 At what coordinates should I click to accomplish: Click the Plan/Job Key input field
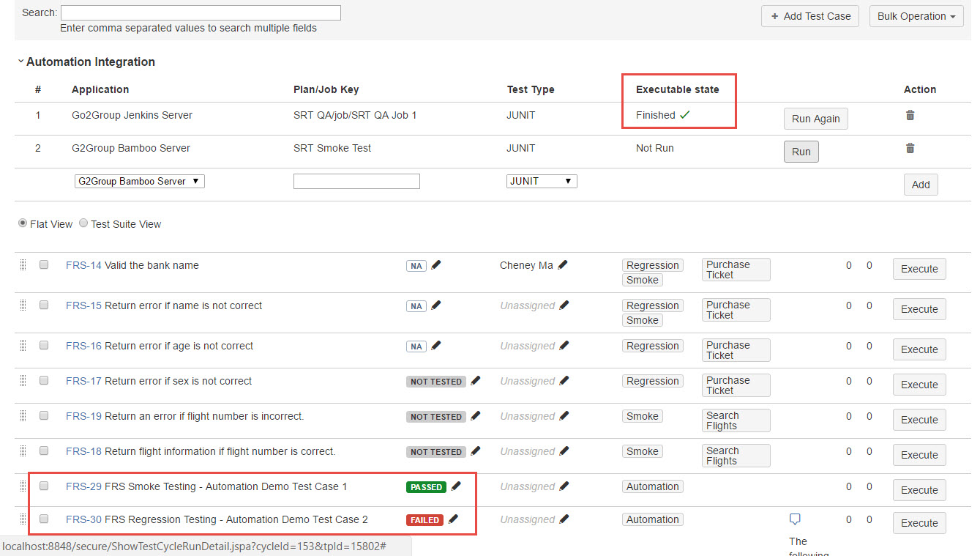pos(356,181)
